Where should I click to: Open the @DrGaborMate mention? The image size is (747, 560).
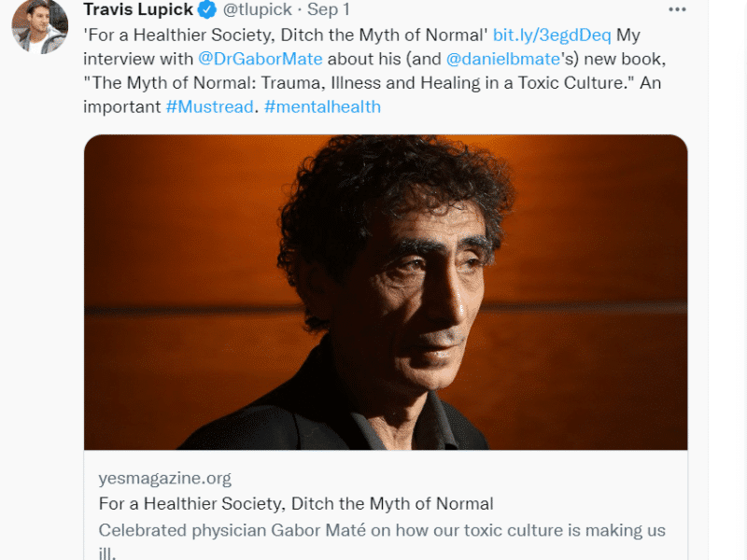(x=261, y=59)
